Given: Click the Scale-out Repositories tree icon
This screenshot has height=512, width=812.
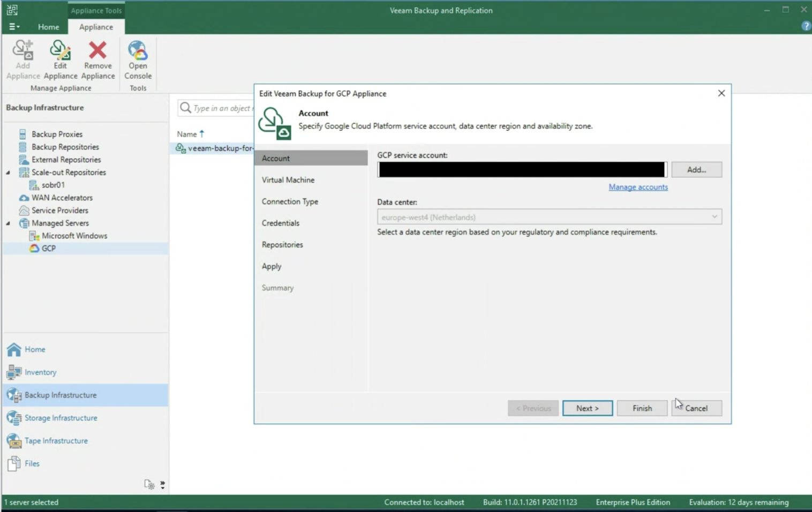Looking at the screenshot, I should (24, 172).
